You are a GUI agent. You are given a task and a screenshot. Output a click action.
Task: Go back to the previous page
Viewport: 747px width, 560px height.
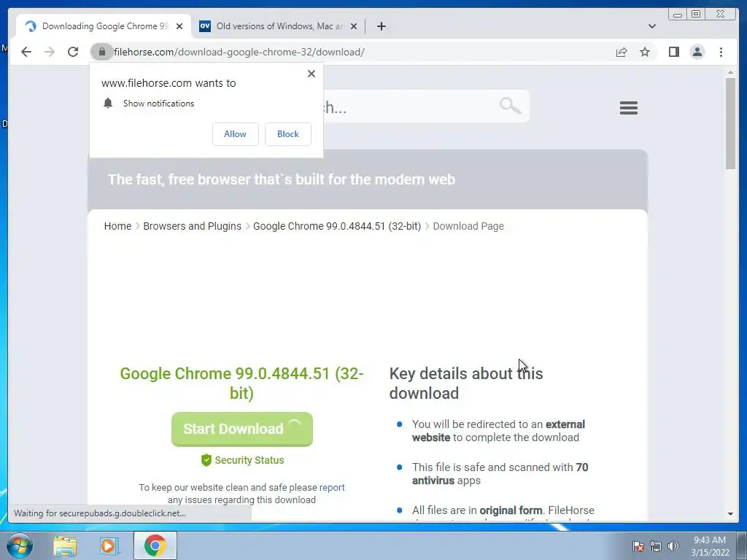[26, 52]
